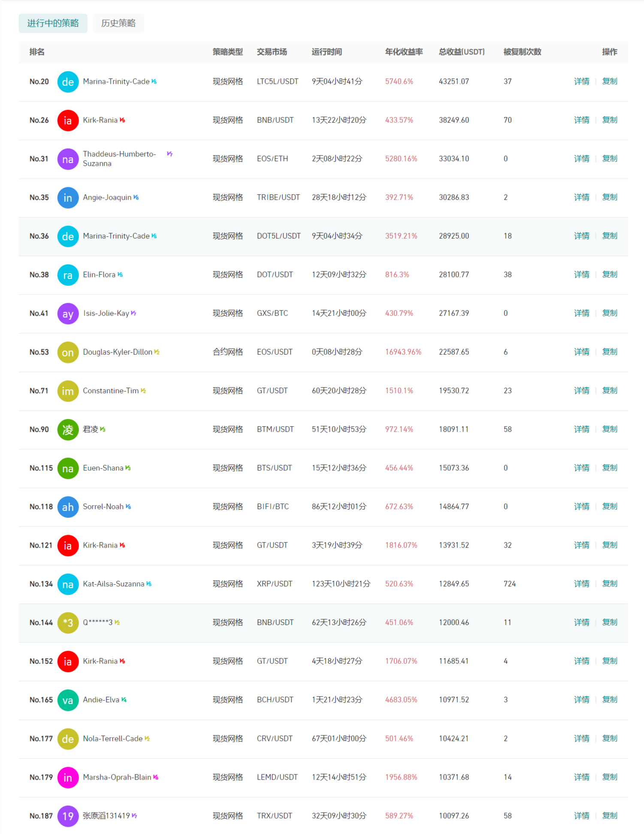Click 复制 for No.144 BNB/USDT strategy
The image size is (644, 834).
[x=610, y=622]
